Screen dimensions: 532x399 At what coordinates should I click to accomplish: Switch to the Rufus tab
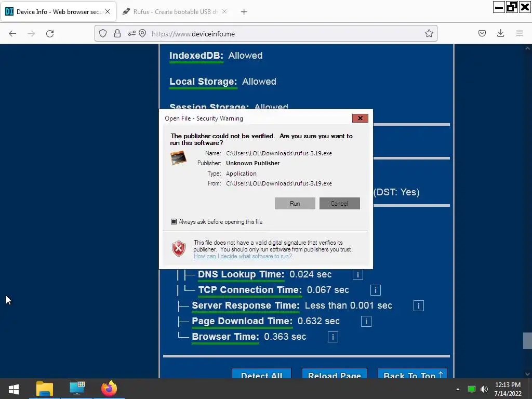175,12
